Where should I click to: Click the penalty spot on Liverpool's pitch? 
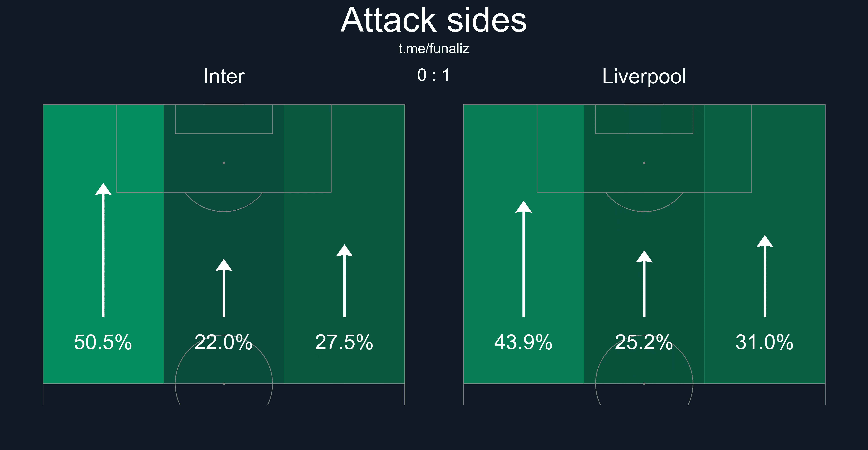click(644, 163)
